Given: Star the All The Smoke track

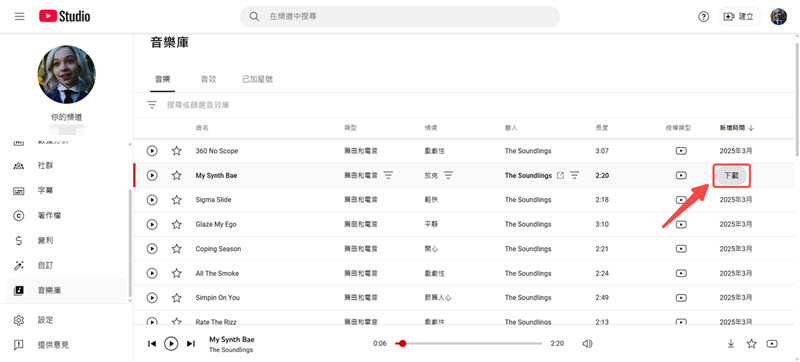Looking at the screenshot, I should [x=177, y=273].
